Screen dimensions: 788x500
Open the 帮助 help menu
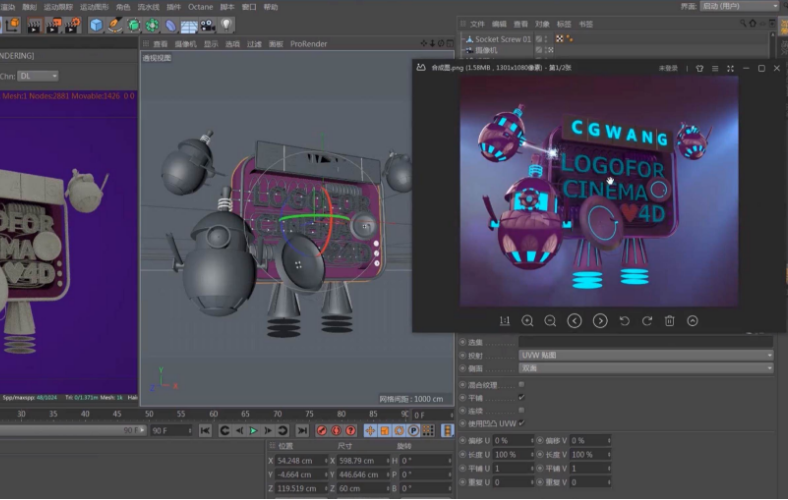[270, 7]
